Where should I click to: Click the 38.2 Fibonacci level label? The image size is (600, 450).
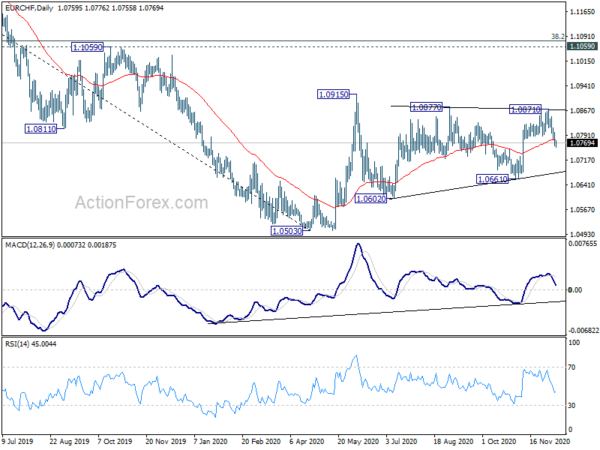coord(558,36)
